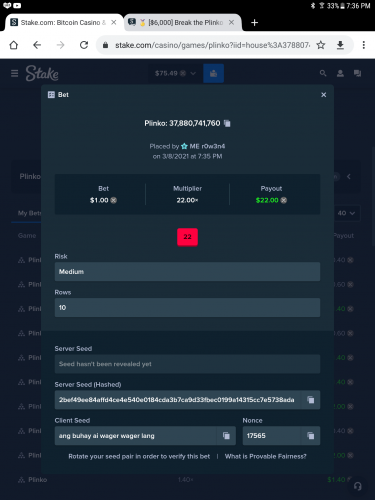The image size is (375, 500).
Task: Switch to the Stake.com Bitcoin Casino tab
Action: coord(63,22)
